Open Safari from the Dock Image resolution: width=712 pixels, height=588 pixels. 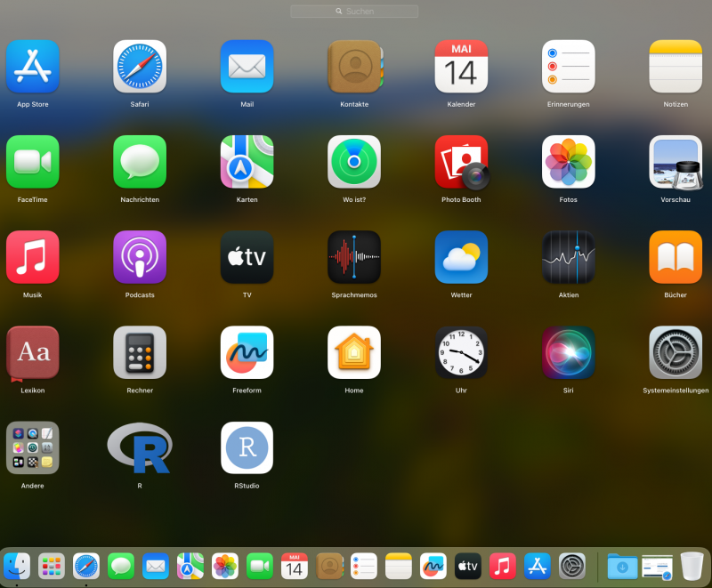(86, 567)
